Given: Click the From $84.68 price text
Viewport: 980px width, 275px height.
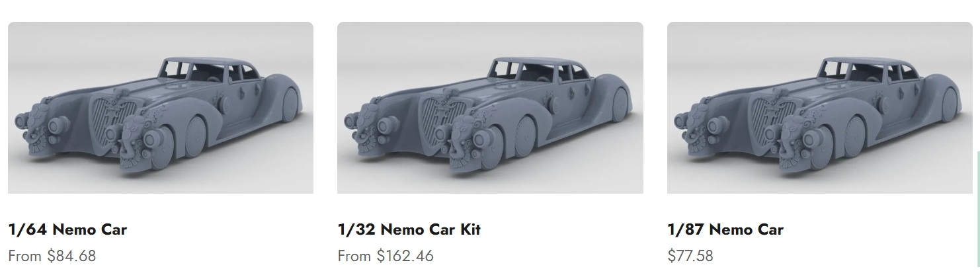Looking at the screenshot, I should pos(52,256).
